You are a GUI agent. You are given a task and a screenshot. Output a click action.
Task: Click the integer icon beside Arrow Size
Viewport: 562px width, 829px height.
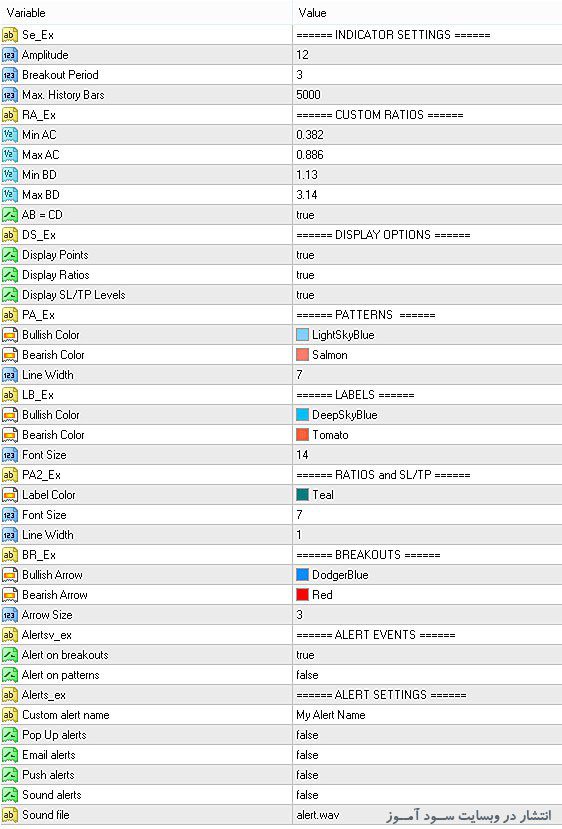point(10,615)
